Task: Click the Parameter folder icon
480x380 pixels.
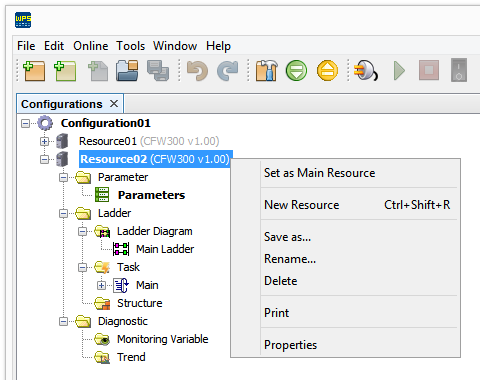Action: pos(83,177)
